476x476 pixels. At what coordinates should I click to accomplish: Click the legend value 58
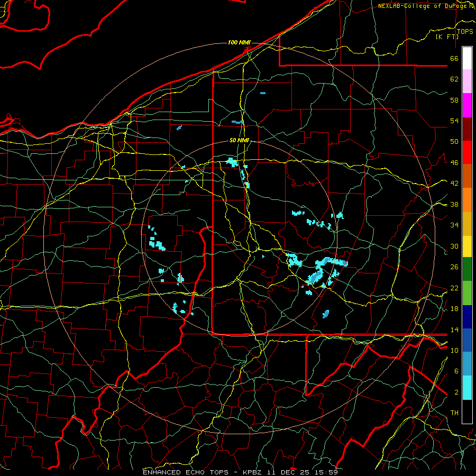pos(454,100)
